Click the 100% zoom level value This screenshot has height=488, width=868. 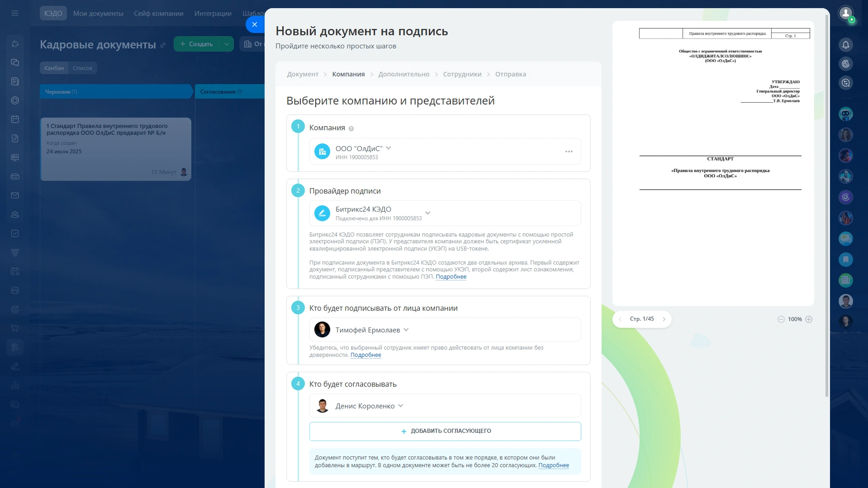tap(795, 319)
